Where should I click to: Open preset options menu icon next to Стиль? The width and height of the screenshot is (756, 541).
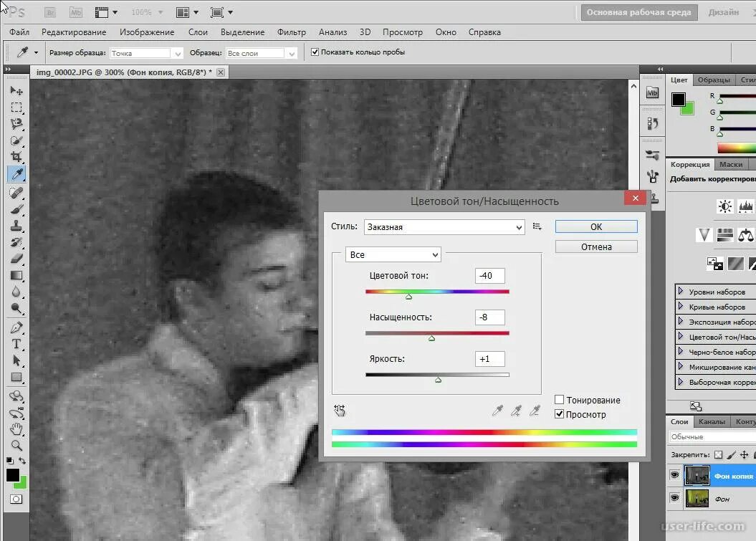(537, 226)
